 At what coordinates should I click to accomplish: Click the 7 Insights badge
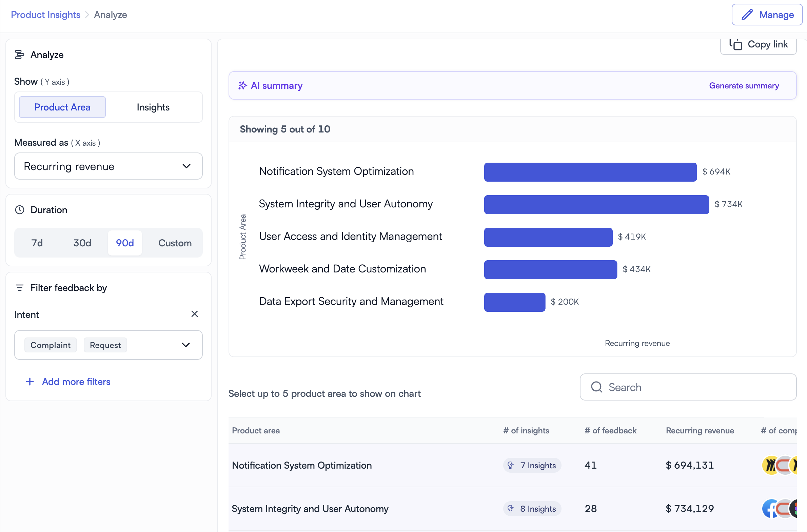coord(532,465)
